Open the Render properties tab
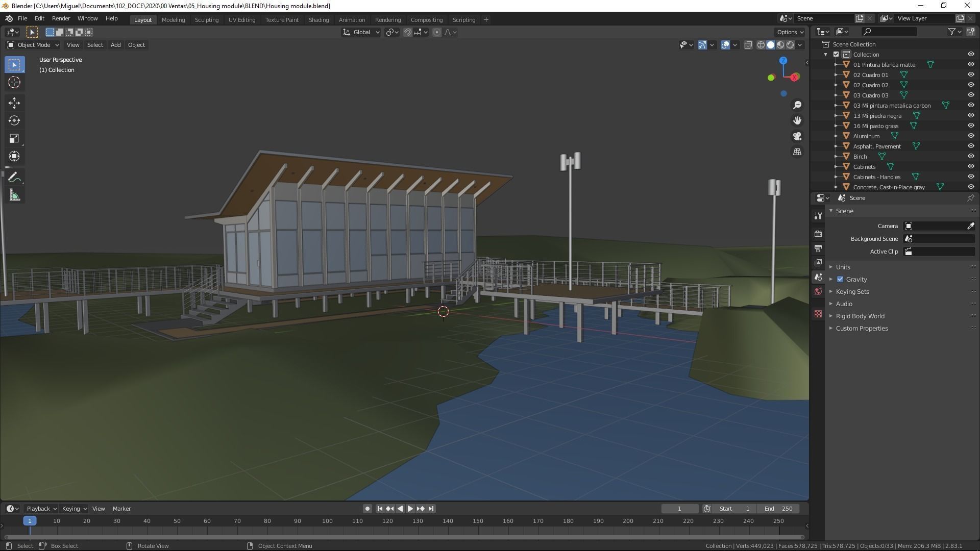The height and width of the screenshot is (551, 980). coord(818,234)
